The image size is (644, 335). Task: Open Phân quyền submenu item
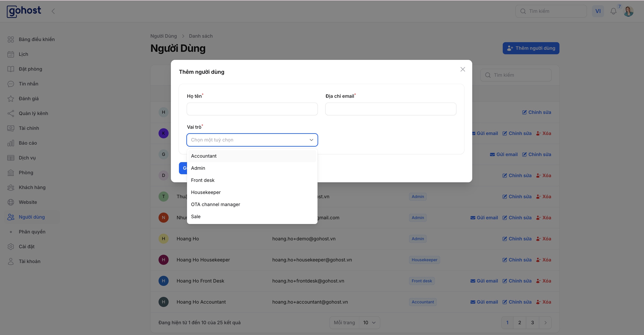click(x=32, y=232)
